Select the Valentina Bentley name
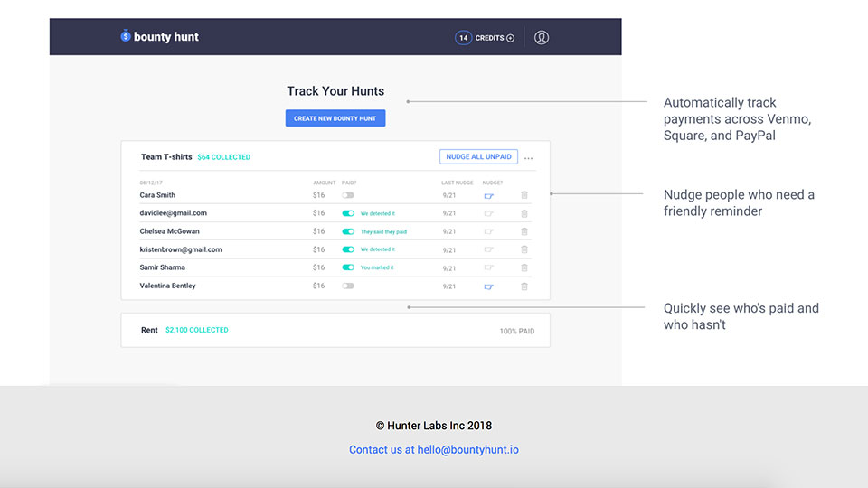The image size is (868, 488). [168, 286]
